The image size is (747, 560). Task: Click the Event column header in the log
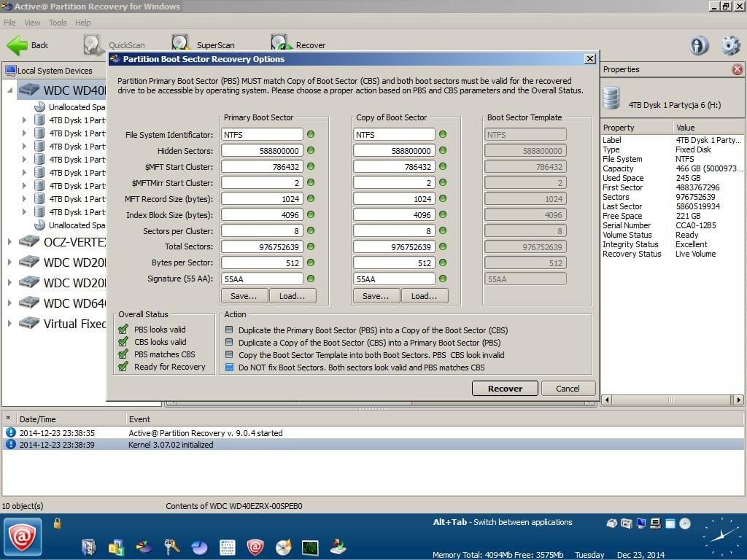[435, 419]
